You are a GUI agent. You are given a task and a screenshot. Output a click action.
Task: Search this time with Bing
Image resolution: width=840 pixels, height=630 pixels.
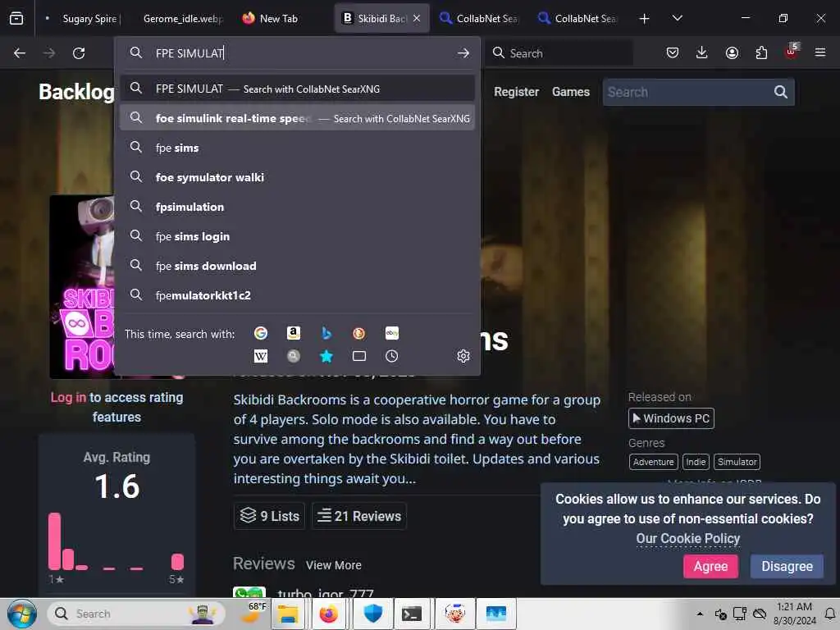[326, 333]
